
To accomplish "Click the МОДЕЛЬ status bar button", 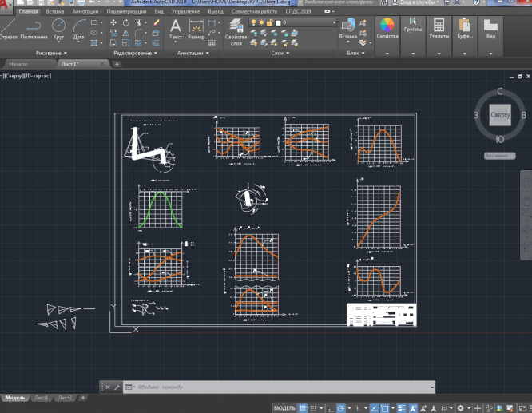I will 284,407.
